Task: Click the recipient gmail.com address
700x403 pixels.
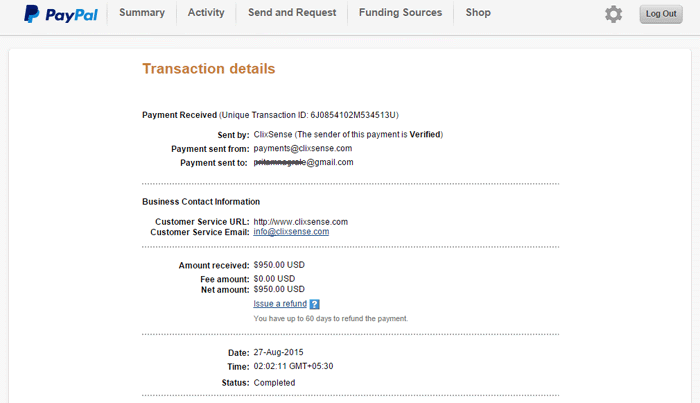Action: 303,162
